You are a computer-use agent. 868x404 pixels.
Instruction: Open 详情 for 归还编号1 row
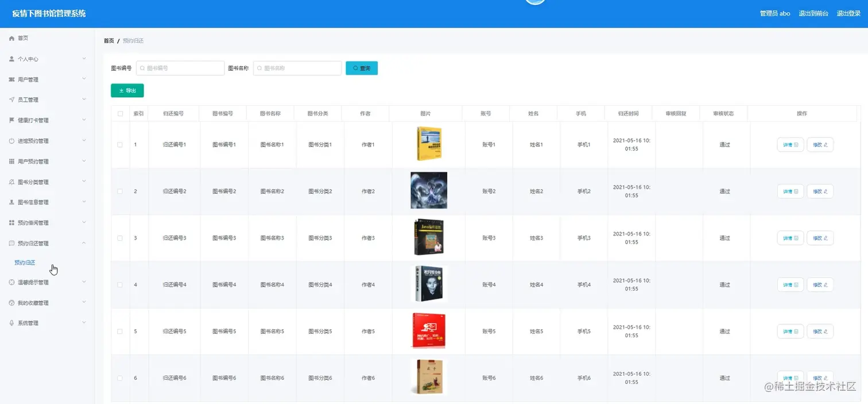[790, 145]
